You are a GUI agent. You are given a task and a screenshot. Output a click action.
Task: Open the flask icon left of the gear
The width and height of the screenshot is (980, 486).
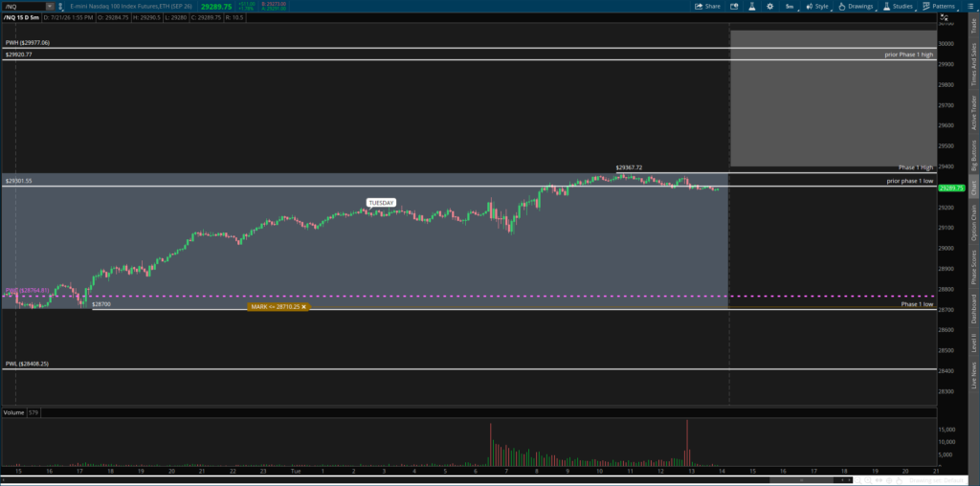[x=752, y=7]
